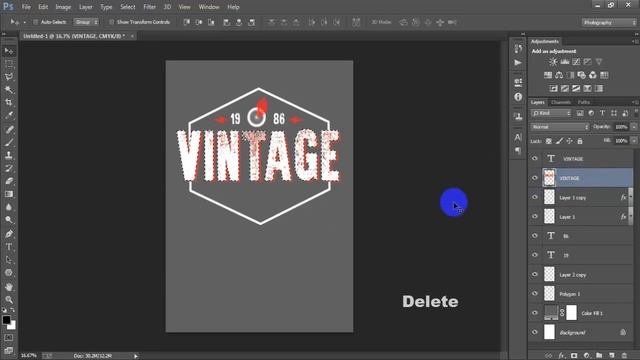The image size is (640, 360).
Task: Open the status bar info arrow
Action: click(136, 356)
